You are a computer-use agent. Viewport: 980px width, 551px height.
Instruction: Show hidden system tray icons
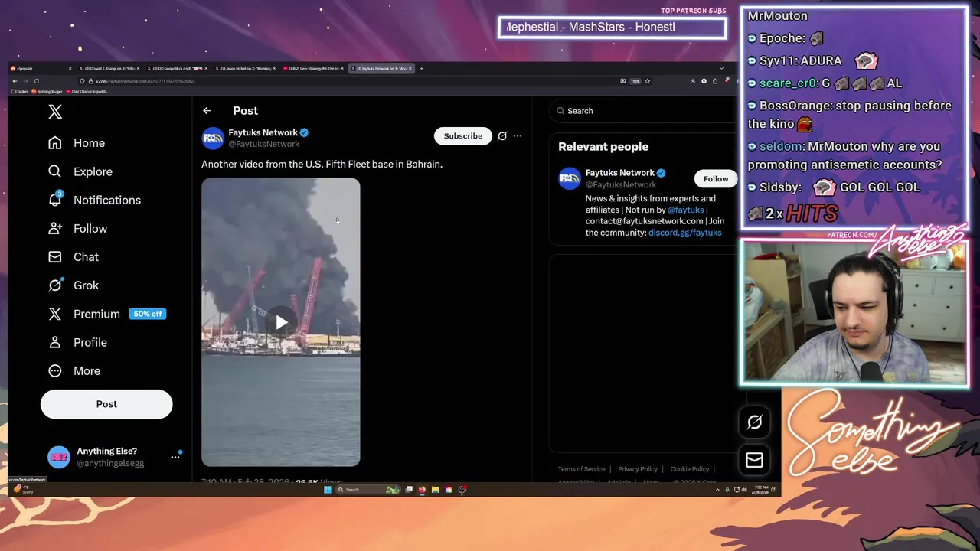click(717, 490)
